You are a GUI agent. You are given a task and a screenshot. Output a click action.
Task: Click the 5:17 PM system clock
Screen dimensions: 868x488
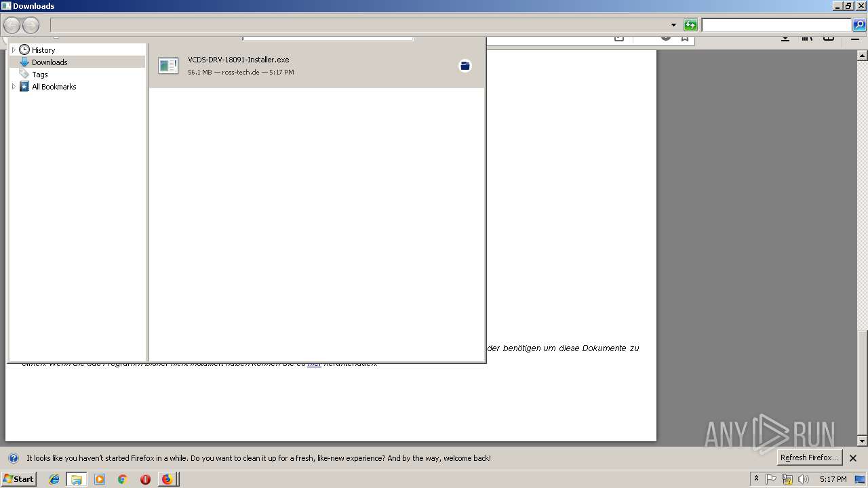pos(833,479)
